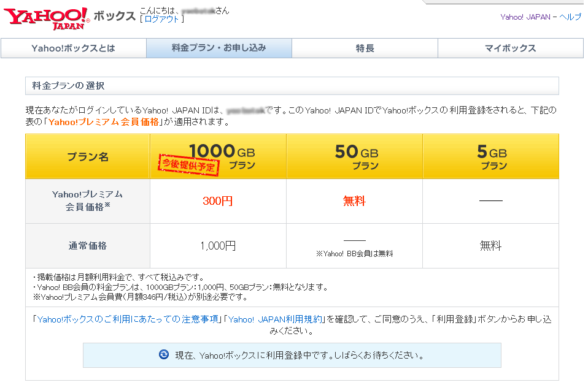
Task: Click the 1,000円 regular price cell
Action: coord(218,246)
